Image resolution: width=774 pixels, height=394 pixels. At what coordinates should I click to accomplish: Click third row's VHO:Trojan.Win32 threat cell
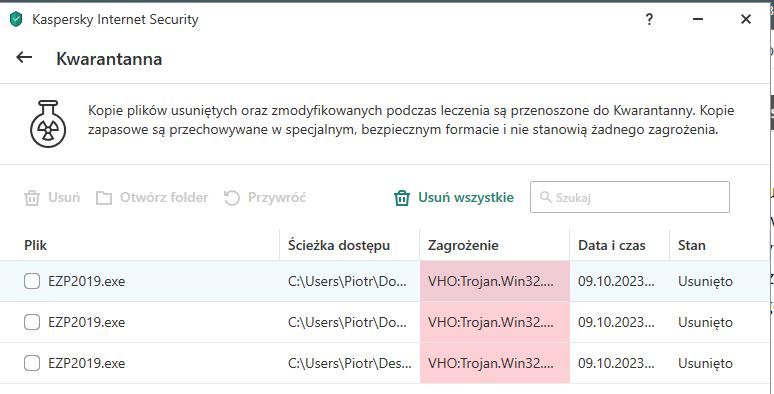click(x=495, y=363)
